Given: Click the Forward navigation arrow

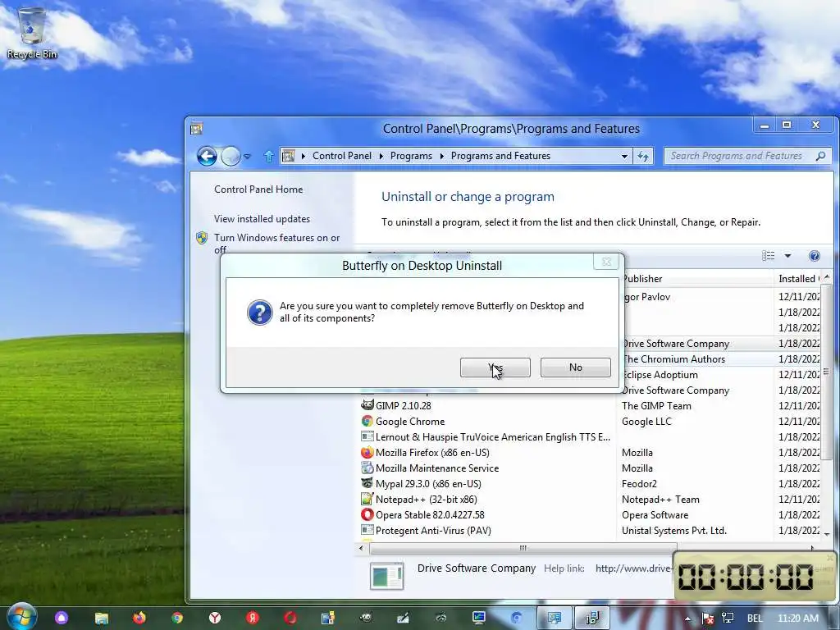Looking at the screenshot, I should click(231, 156).
